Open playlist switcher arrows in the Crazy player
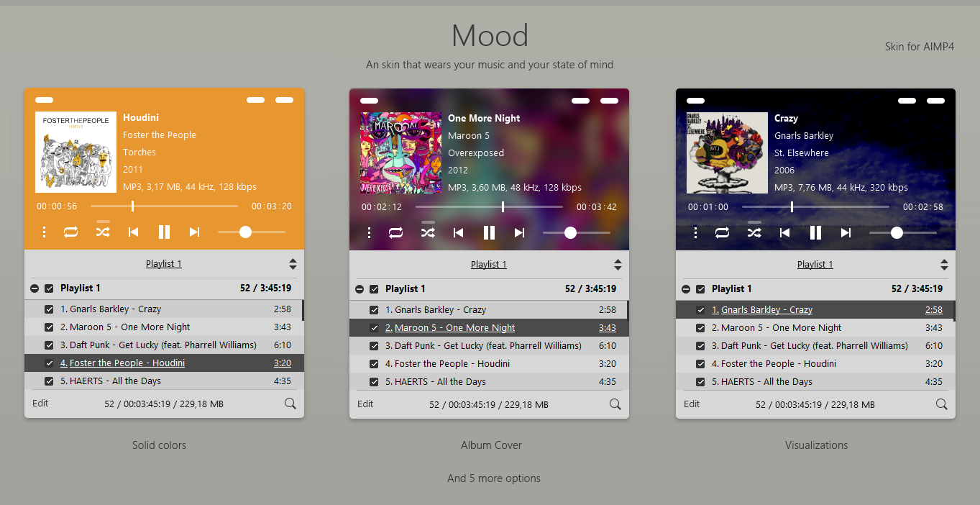Image resolution: width=980 pixels, height=505 pixels. pyautogui.click(x=944, y=265)
